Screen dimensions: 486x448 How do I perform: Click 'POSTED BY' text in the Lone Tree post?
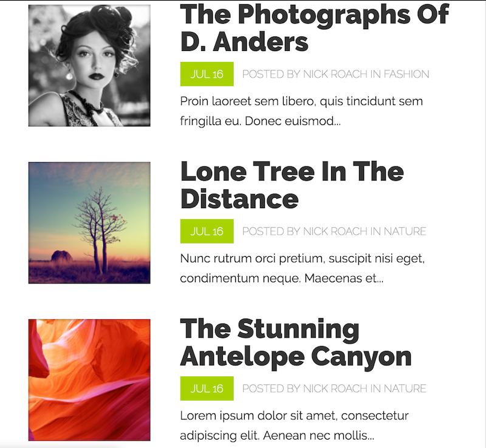pyautogui.click(x=271, y=231)
